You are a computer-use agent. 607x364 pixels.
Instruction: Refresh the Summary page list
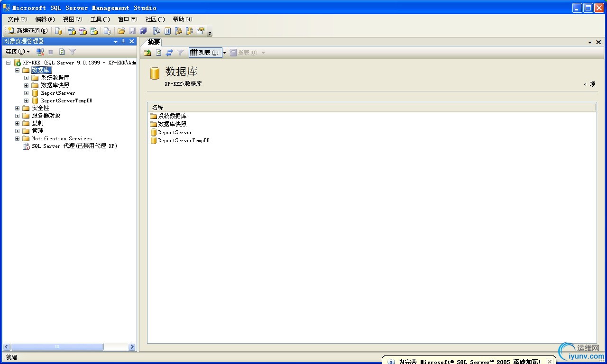[158, 53]
